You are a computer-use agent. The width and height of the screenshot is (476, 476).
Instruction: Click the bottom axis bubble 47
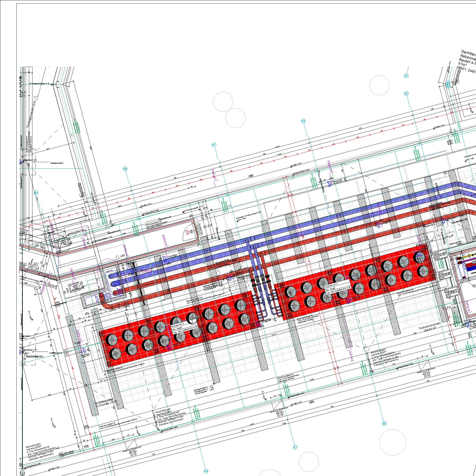295,447
